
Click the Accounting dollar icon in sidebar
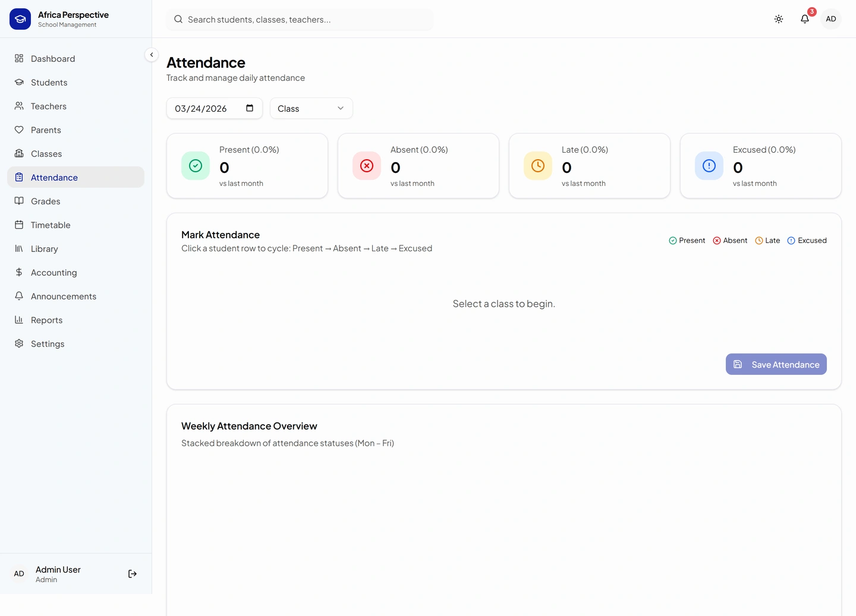point(19,272)
